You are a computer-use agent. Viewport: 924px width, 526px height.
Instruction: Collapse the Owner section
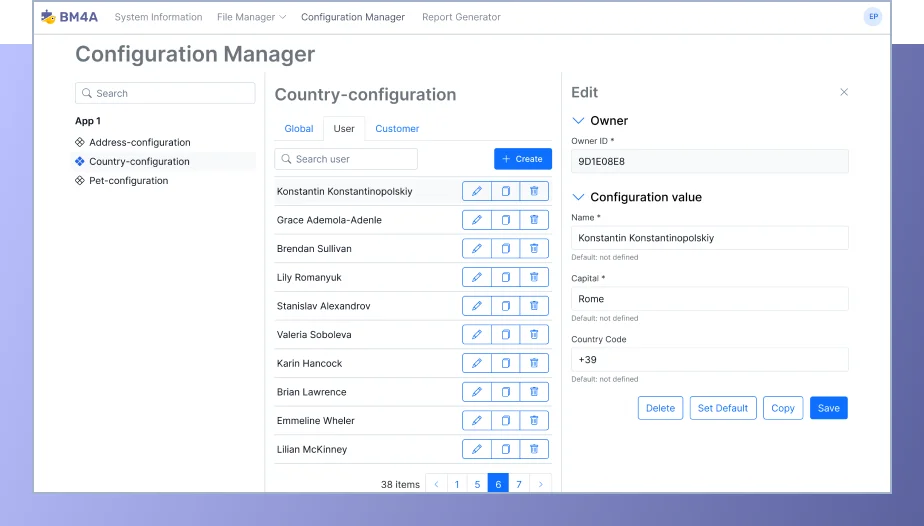pos(578,121)
